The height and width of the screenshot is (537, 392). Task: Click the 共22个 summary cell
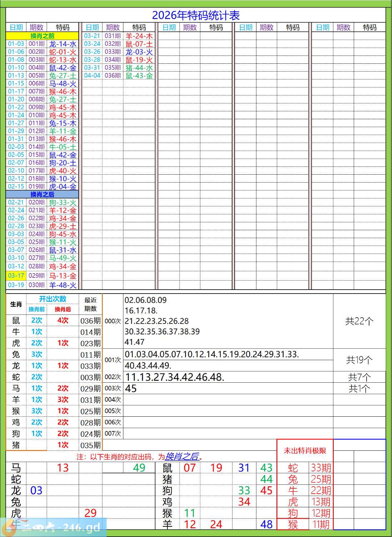[x=359, y=321]
